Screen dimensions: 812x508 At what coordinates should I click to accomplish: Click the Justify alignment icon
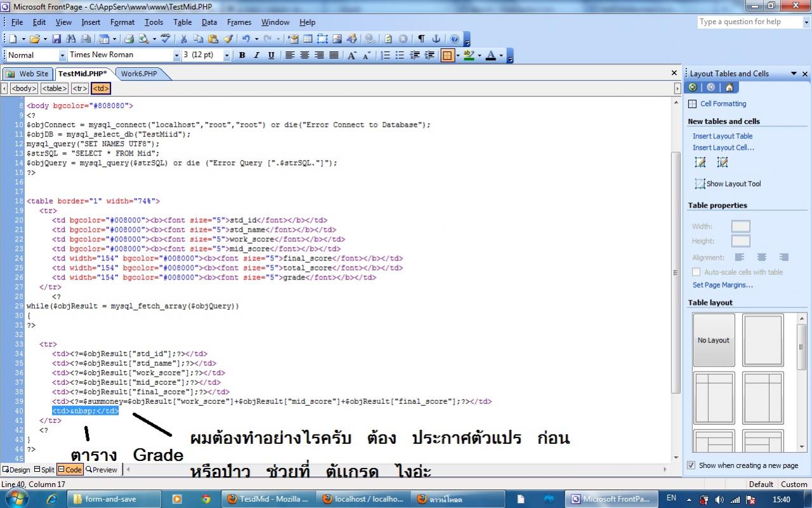tap(334, 55)
